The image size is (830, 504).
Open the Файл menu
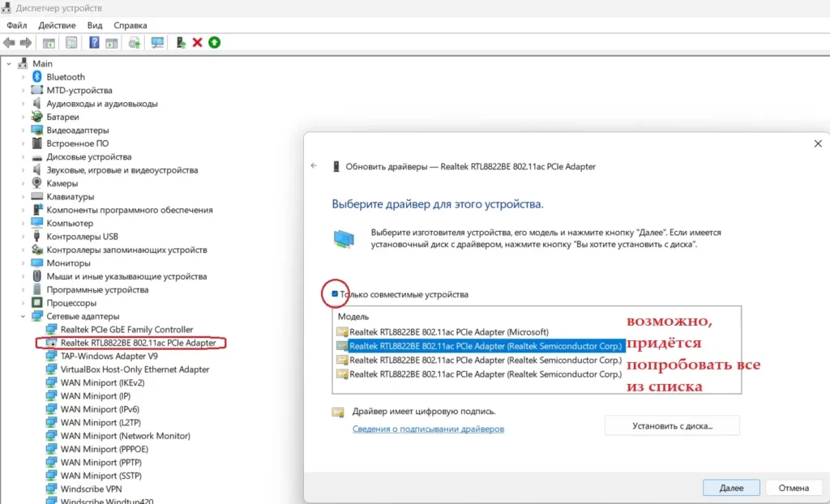coord(17,25)
